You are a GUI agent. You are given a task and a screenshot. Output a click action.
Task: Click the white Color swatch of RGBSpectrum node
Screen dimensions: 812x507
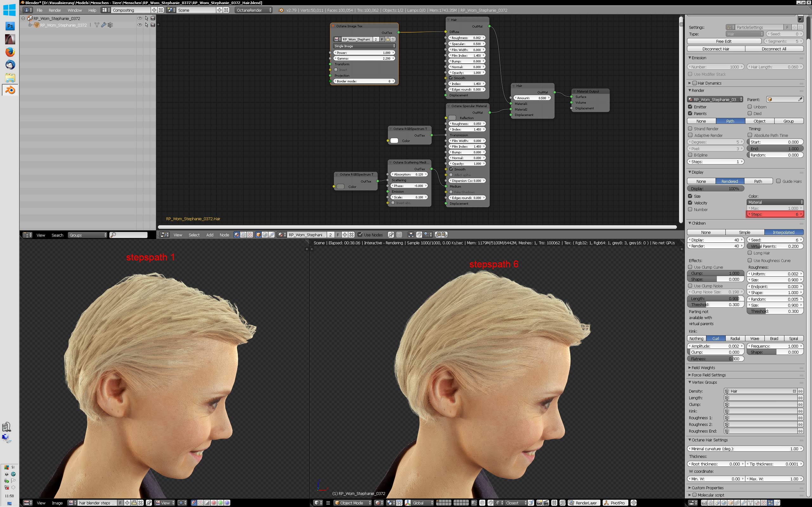coord(394,141)
